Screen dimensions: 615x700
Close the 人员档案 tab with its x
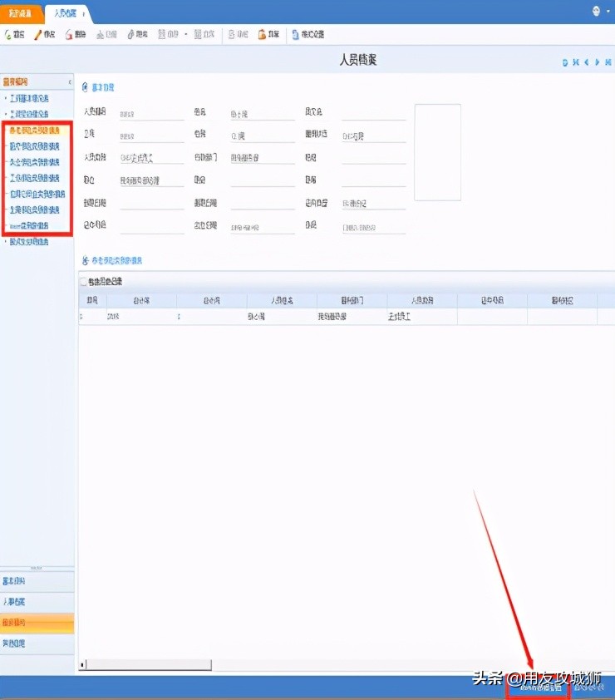(x=83, y=14)
